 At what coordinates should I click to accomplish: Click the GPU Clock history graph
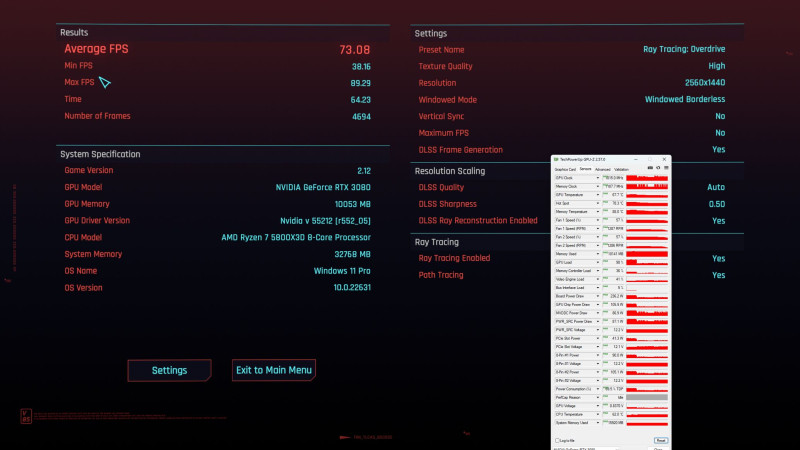[x=647, y=178]
